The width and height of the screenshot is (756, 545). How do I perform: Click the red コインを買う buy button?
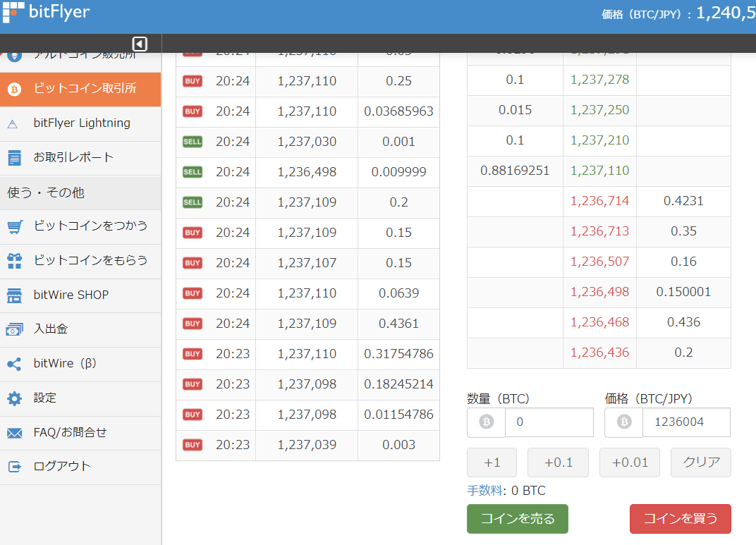pyautogui.click(x=681, y=519)
